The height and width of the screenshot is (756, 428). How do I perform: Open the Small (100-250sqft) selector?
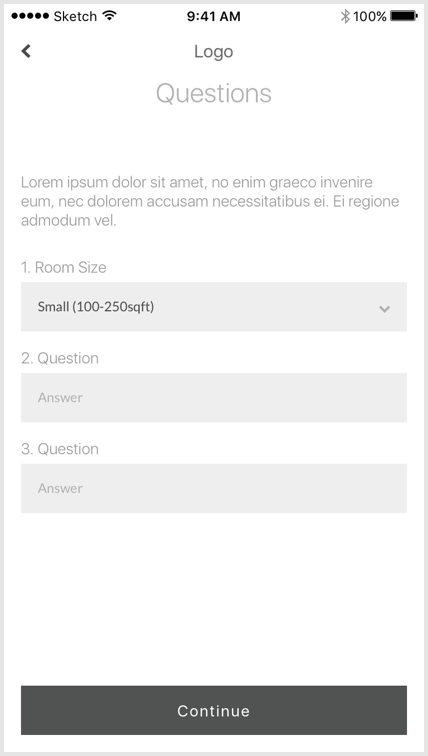point(214,307)
